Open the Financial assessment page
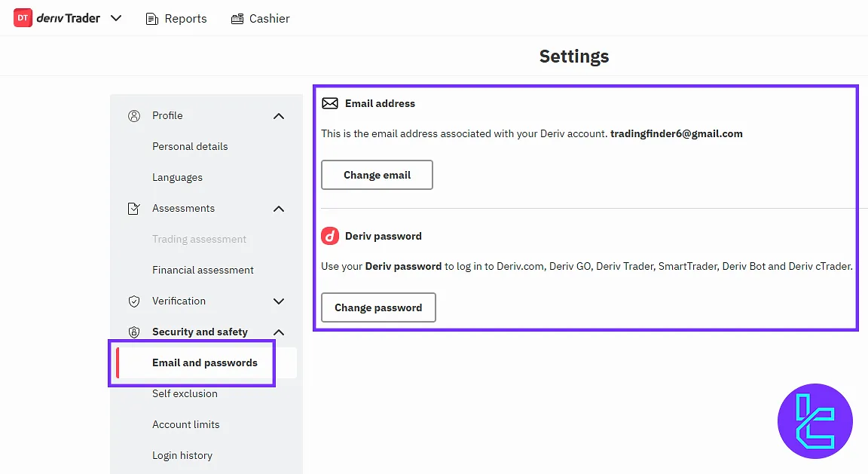The height and width of the screenshot is (474, 868). [203, 271]
